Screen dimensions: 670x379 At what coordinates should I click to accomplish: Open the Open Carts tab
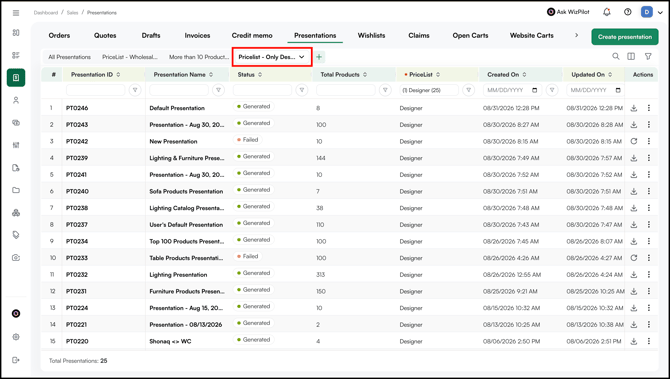[470, 35]
